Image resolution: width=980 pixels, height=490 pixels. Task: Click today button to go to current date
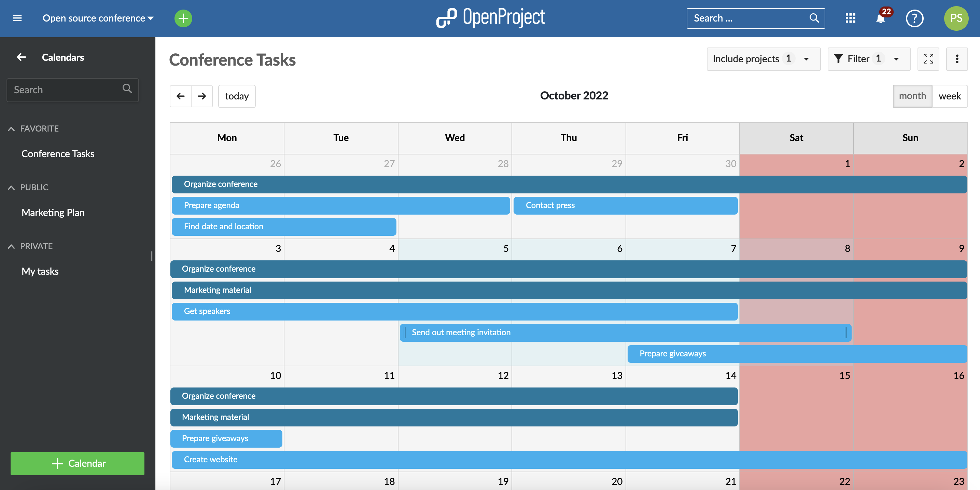[x=237, y=96]
